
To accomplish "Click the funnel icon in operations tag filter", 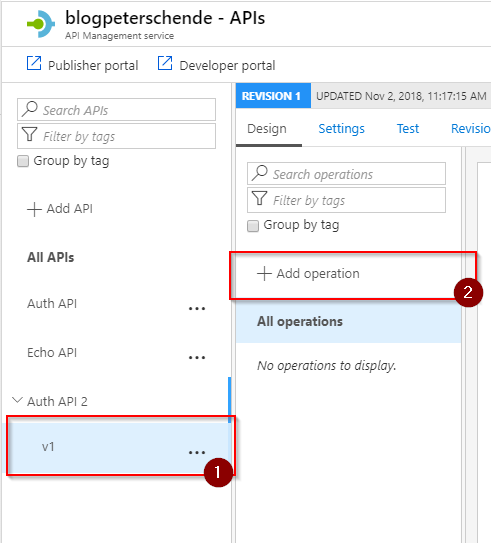I will click(x=260, y=198).
